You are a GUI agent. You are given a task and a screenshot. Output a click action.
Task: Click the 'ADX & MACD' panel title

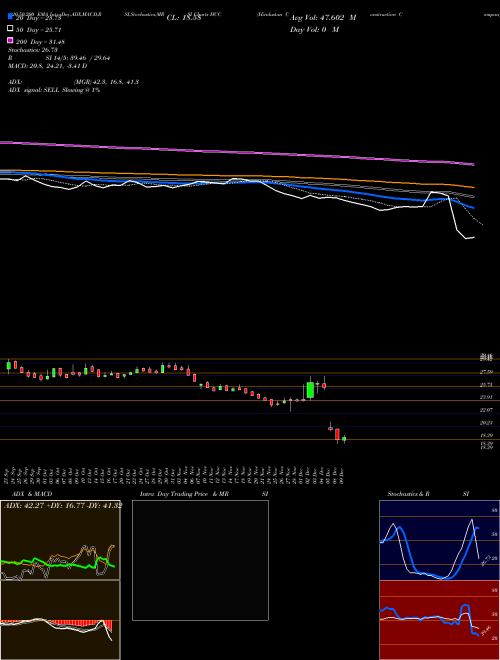coord(32,494)
